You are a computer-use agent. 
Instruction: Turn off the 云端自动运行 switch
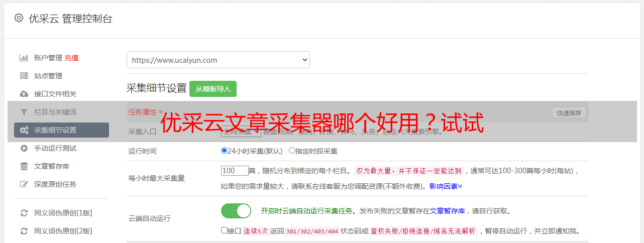click(236, 211)
